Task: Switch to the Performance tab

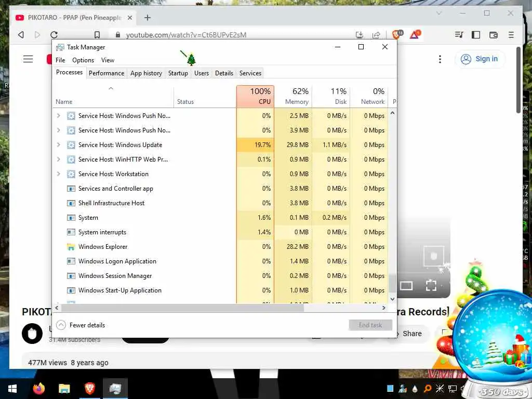Action: [107, 73]
